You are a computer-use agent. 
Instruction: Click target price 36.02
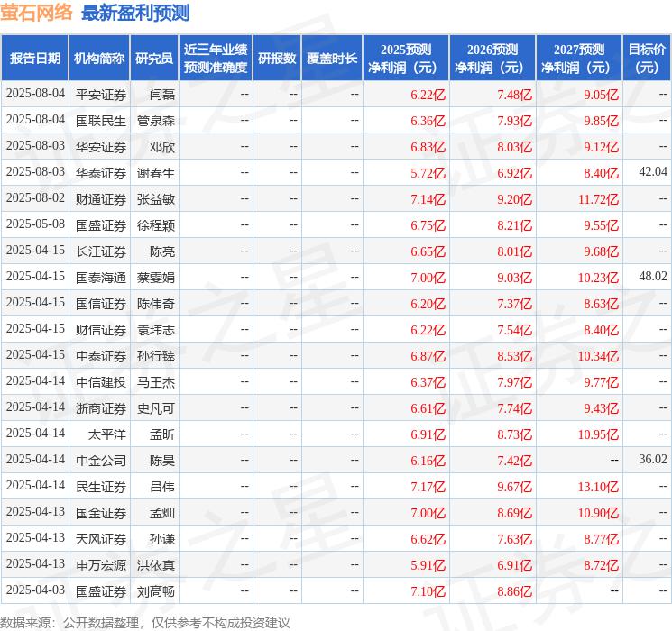[x=653, y=459]
